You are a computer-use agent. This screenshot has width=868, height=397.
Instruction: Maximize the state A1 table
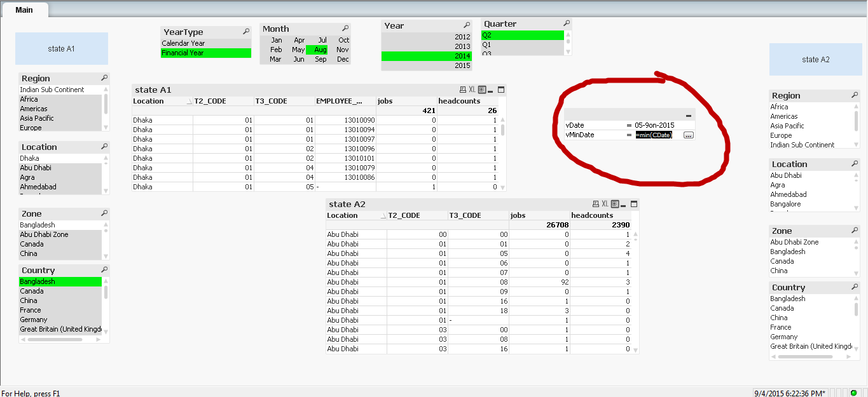tap(501, 90)
